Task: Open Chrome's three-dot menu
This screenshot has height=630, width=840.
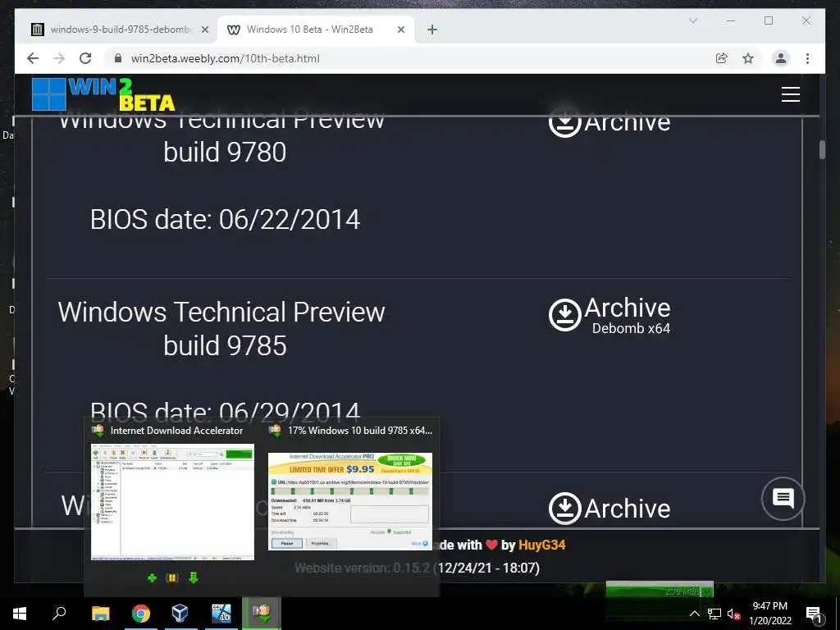Action: tap(807, 58)
